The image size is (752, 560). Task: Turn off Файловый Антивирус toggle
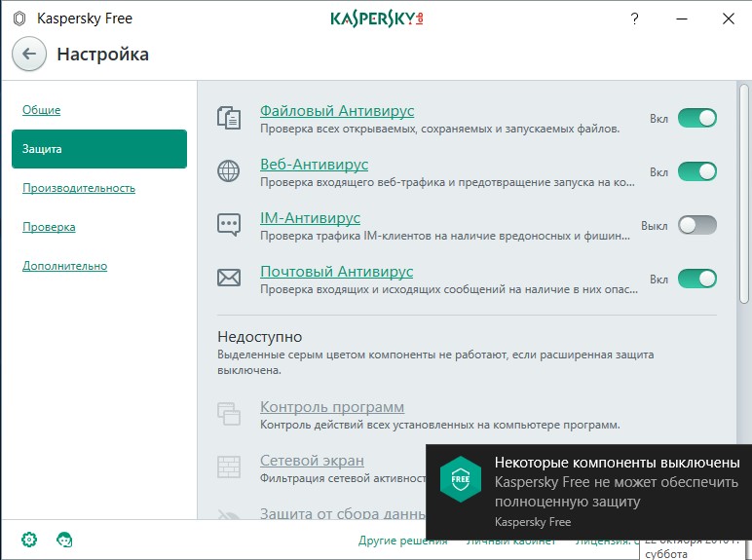tap(696, 118)
